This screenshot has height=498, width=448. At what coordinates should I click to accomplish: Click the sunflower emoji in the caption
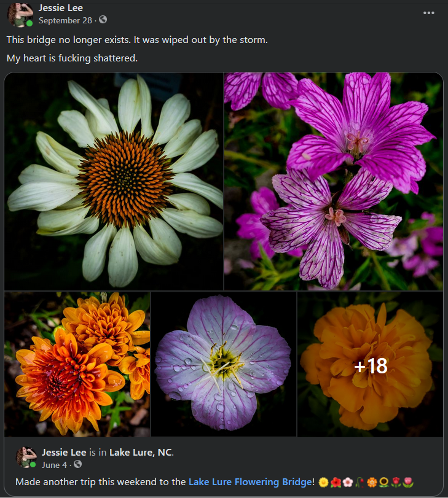coord(383,482)
